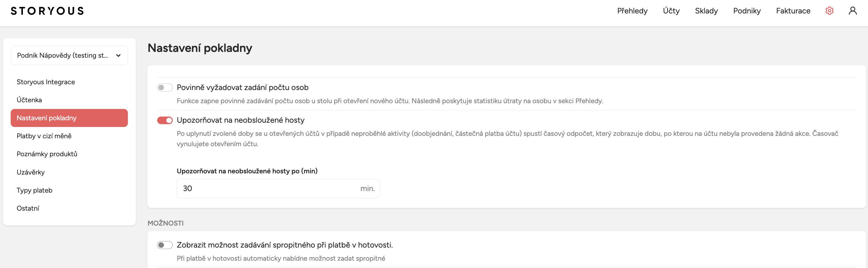Expand the Podnik Nápovědy venue dropdown
The width and height of the screenshot is (868, 268).
click(x=69, y=55)
